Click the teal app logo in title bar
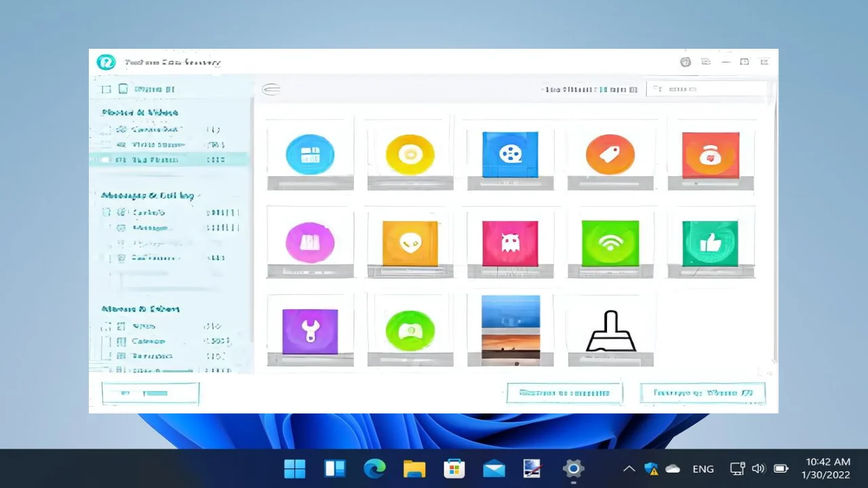Viewport: 868px width, 488px height. click(106, 62)
